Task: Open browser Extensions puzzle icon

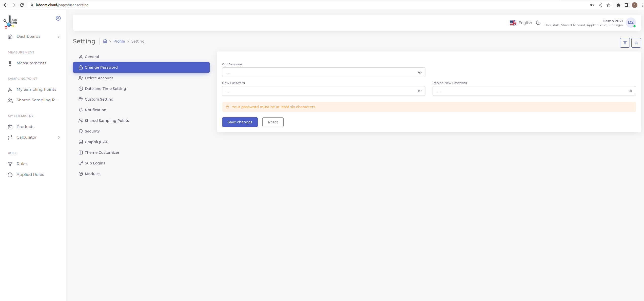Action: tap(618, 5)
